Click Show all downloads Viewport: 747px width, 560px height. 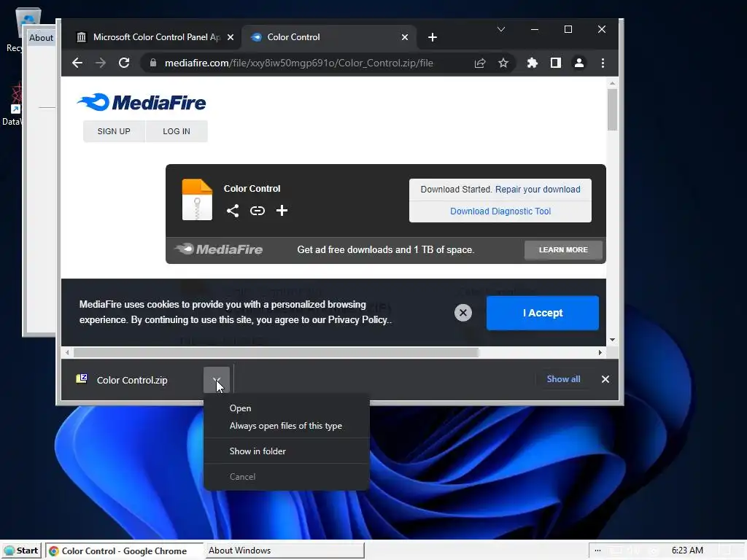click(x=563, y=379)
